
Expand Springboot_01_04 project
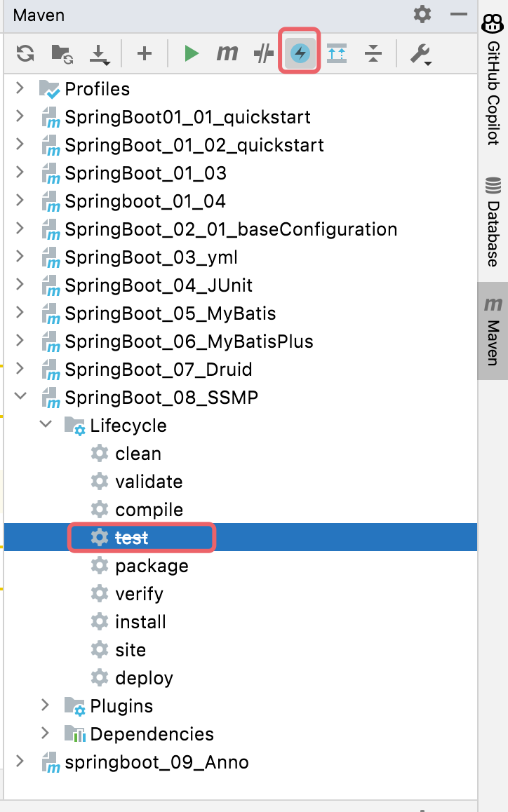click(x=20, y=201)
